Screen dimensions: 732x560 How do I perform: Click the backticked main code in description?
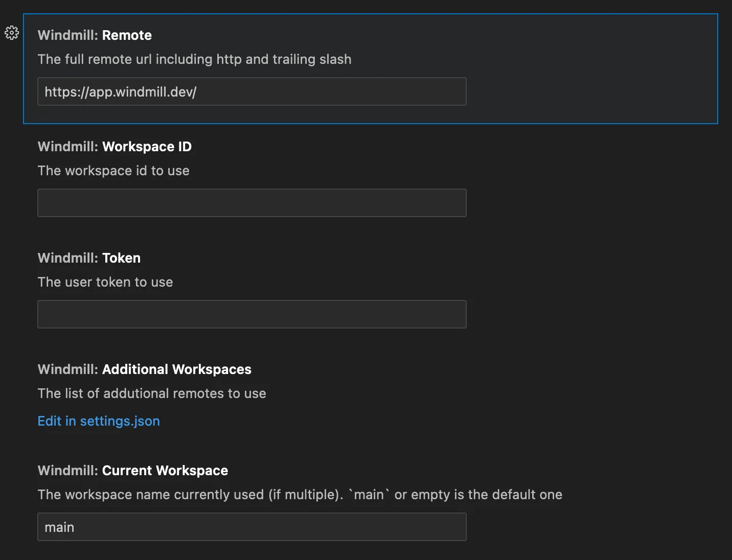pyautogui.click(x=369, y=495)
